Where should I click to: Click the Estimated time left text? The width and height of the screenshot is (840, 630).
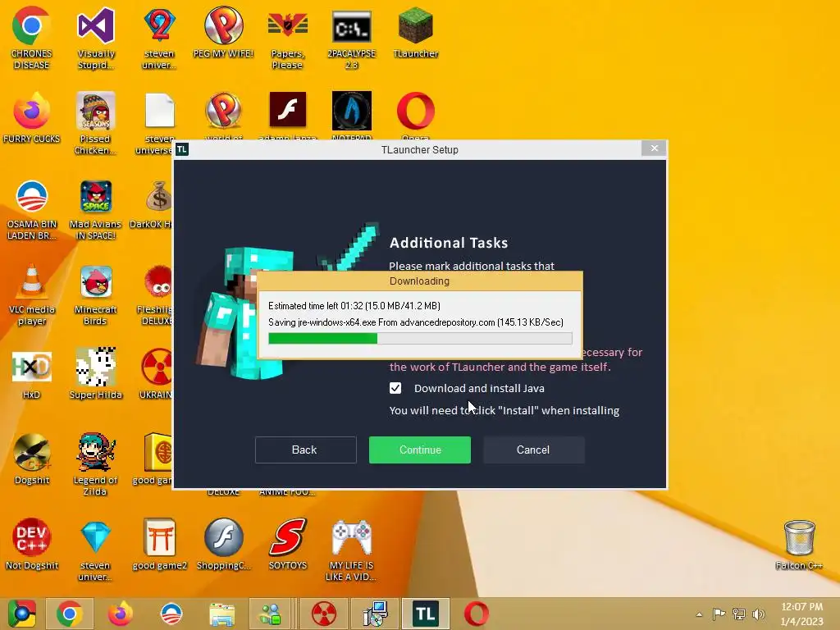(x=354, y=305)
